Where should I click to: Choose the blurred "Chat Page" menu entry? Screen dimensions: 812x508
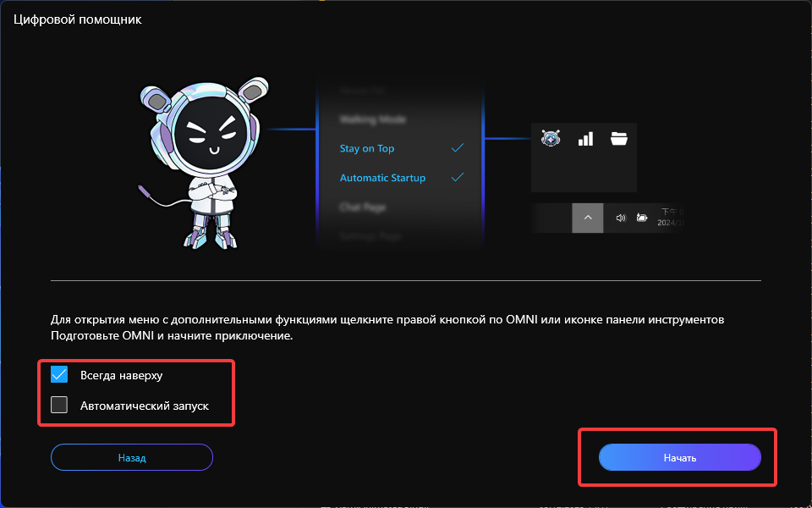[x=362, y=207]
